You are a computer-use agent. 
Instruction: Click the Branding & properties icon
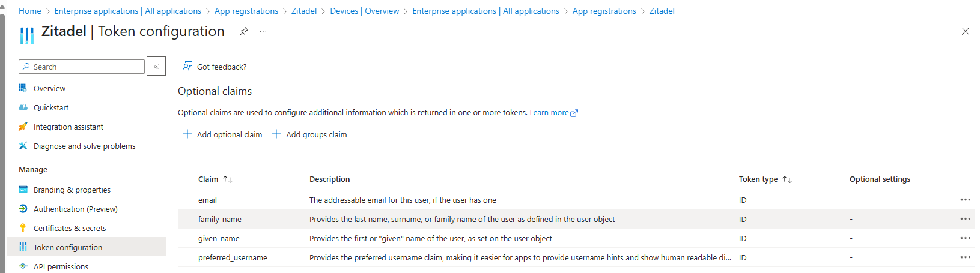point(23,189)
